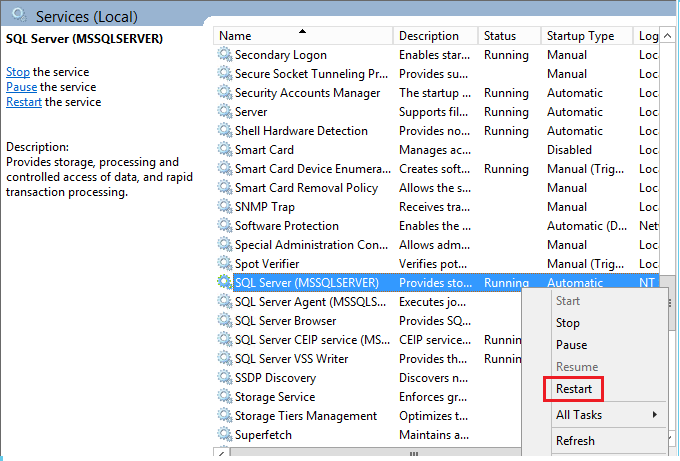Click the gear icon beside SQL Server CEIP service
The width and height of the screenshot is (680, 461).
click(x=225, y=340)
